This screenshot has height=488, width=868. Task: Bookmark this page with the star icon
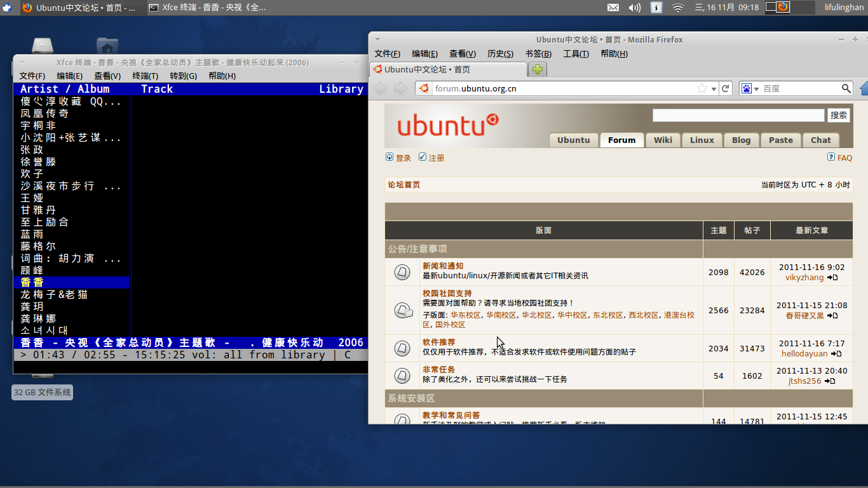point(702,88)
